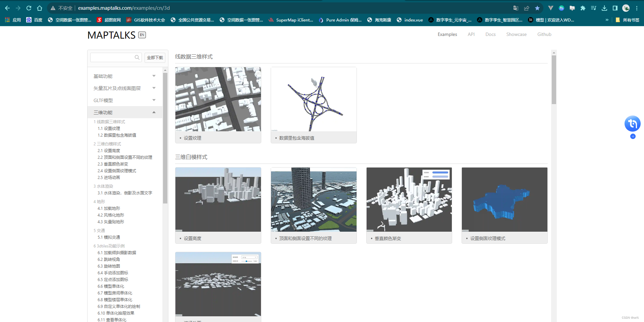
Task: Click the Vimium extension icon
Action: tap(550, 8)
